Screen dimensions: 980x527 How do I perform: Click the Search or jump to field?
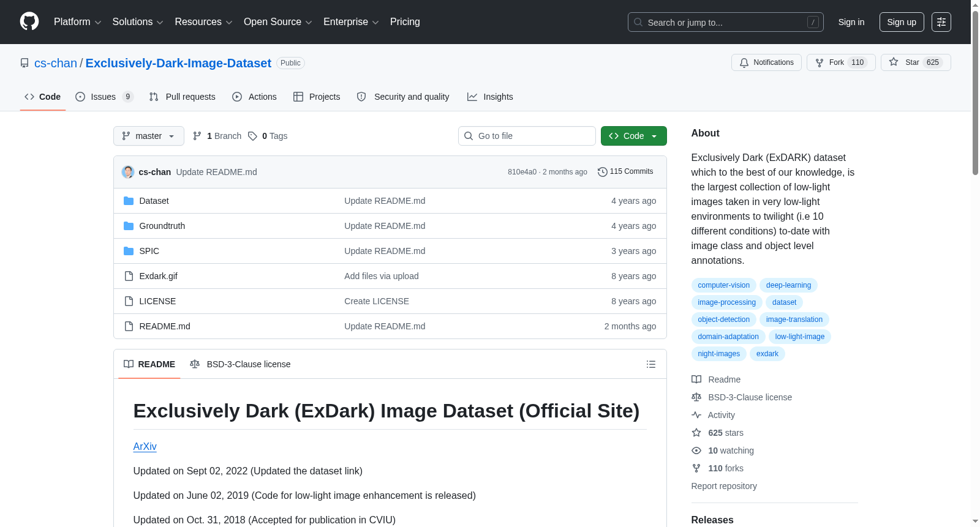coord(726,22)
